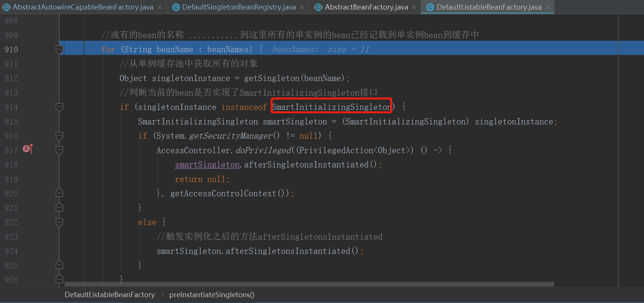Switch to AbstractAutowireCapableBeanFactory.java tab
The image size is (644, 303).
click(83, 7)
